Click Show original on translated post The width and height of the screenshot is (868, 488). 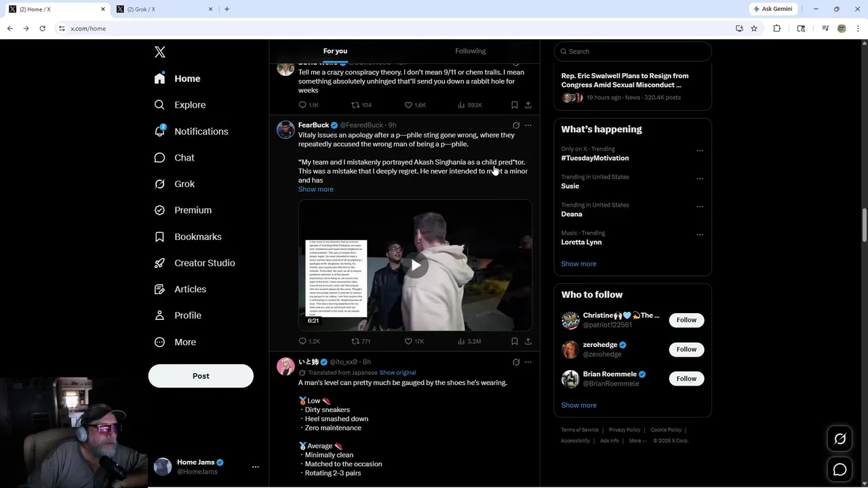[x=397, y=373]
